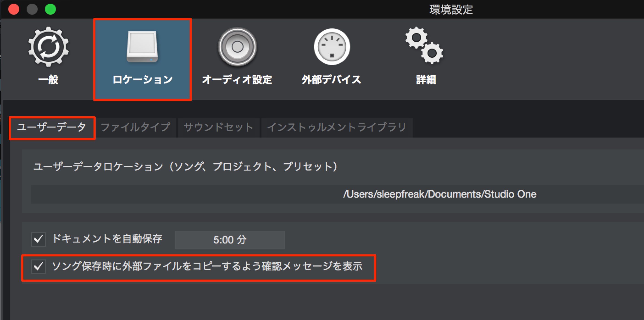Screen dimensions: 644x320
Task: Toggle ドキュメントを自動保存 checkbox
Action: (38, 239)
